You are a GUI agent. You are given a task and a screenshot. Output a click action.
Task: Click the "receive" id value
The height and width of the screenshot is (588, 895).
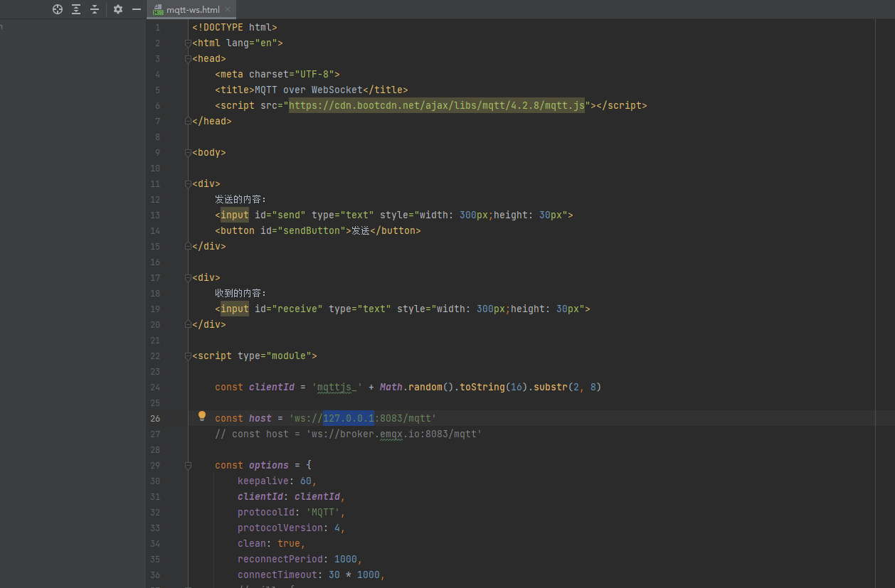(x=297, y=309)
